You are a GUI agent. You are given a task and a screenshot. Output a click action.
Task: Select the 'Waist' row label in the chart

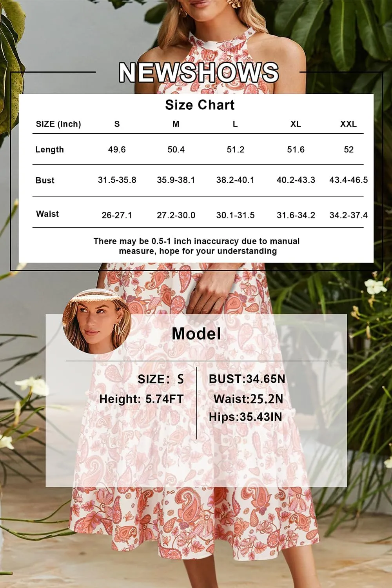pyautogui.click(x=47, y=214)
